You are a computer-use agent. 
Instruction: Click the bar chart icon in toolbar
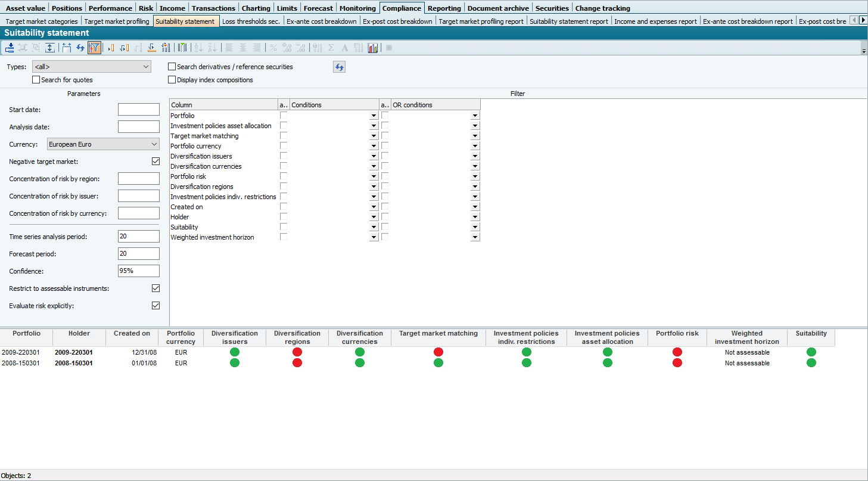tap(373, 48)
